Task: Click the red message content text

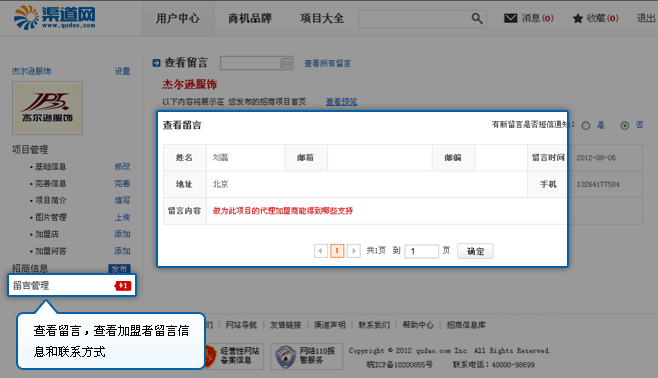Action: click(282, 211)
